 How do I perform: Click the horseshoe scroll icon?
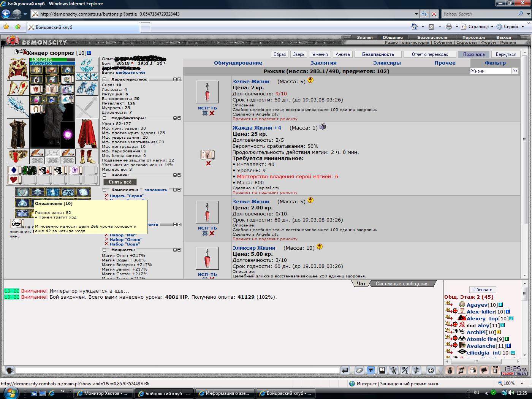[x=36, y=109]
